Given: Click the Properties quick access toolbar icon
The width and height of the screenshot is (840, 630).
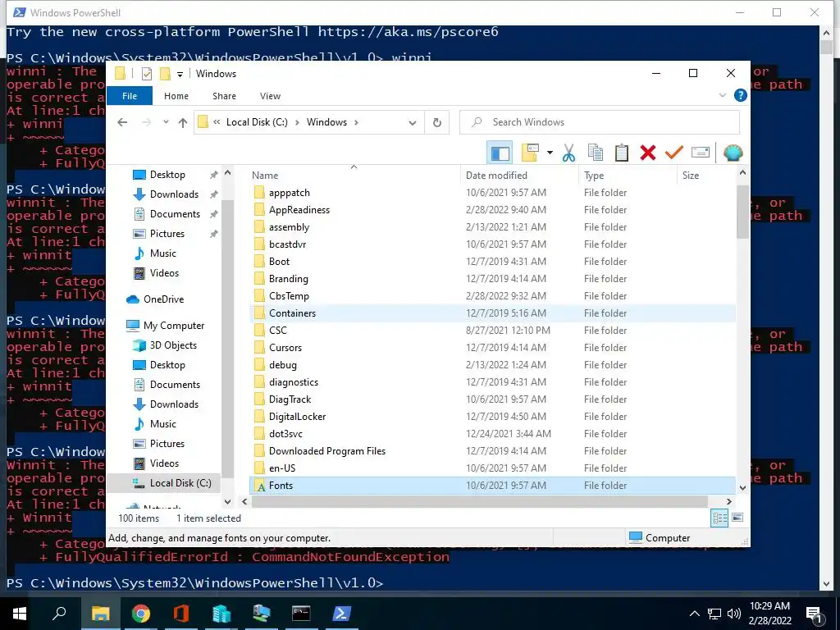Looking at the screenshot, I should (x=146, y=73).
